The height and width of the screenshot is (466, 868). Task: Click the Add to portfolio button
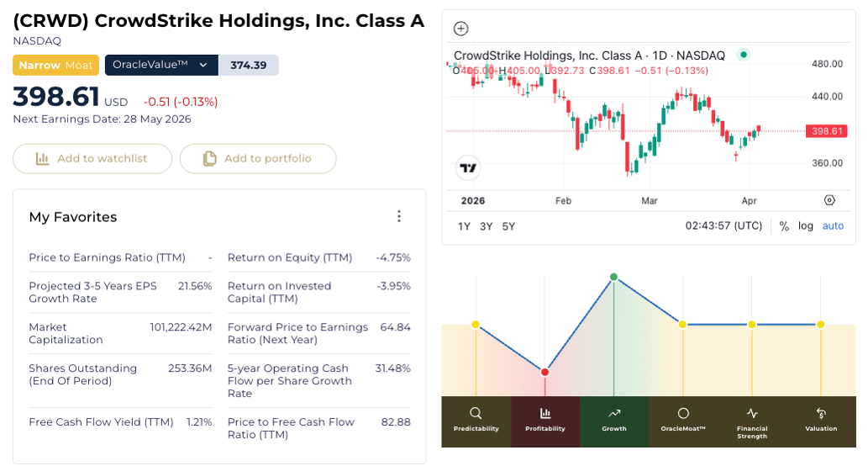[258, 158]
